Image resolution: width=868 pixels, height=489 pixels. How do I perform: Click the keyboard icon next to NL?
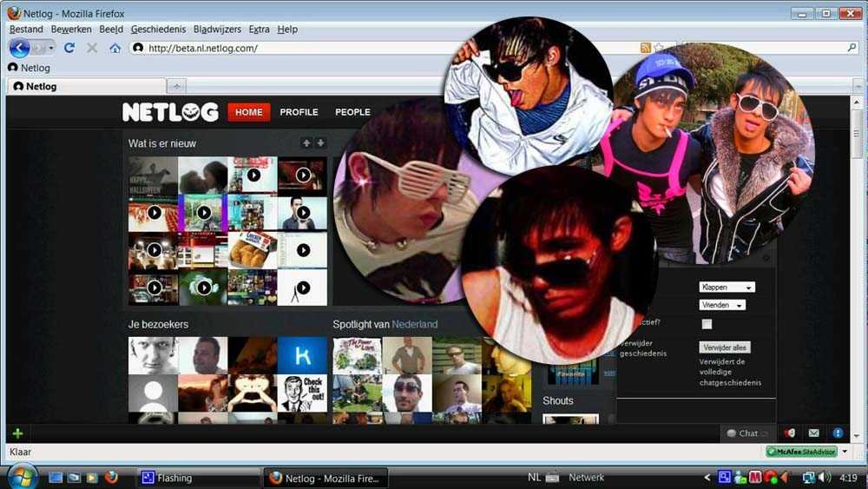(552, 478)
